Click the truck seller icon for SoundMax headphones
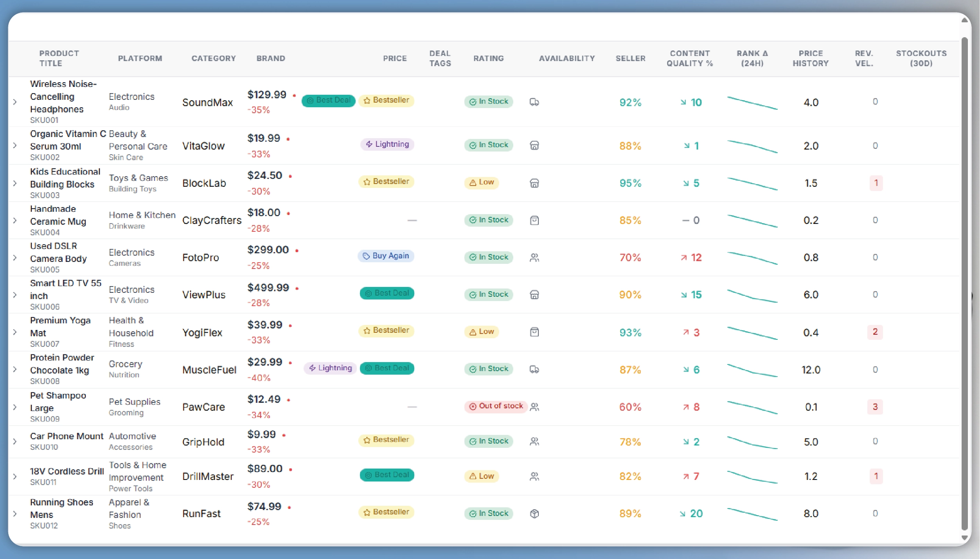The image size is (980, 559). (x=534, y=102)
